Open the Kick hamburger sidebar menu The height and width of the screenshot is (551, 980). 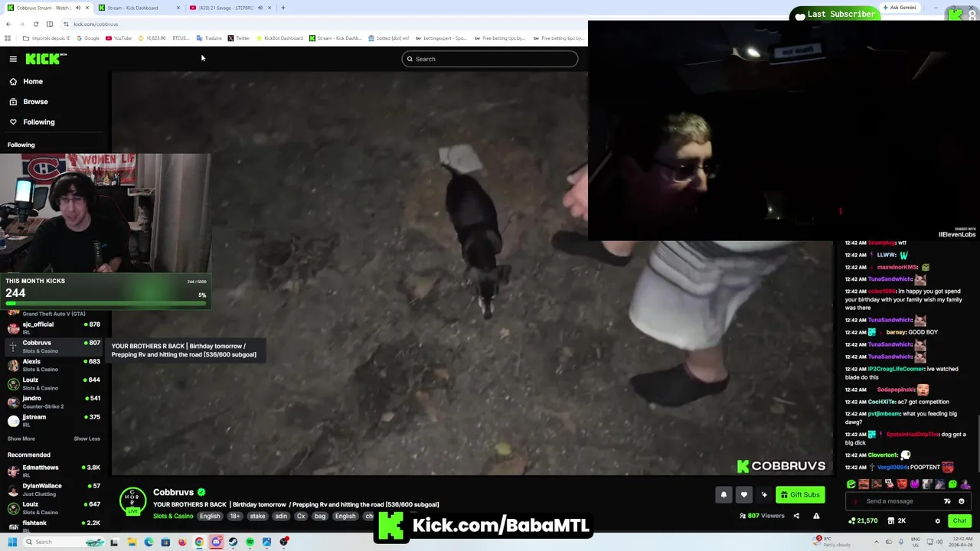13,59
